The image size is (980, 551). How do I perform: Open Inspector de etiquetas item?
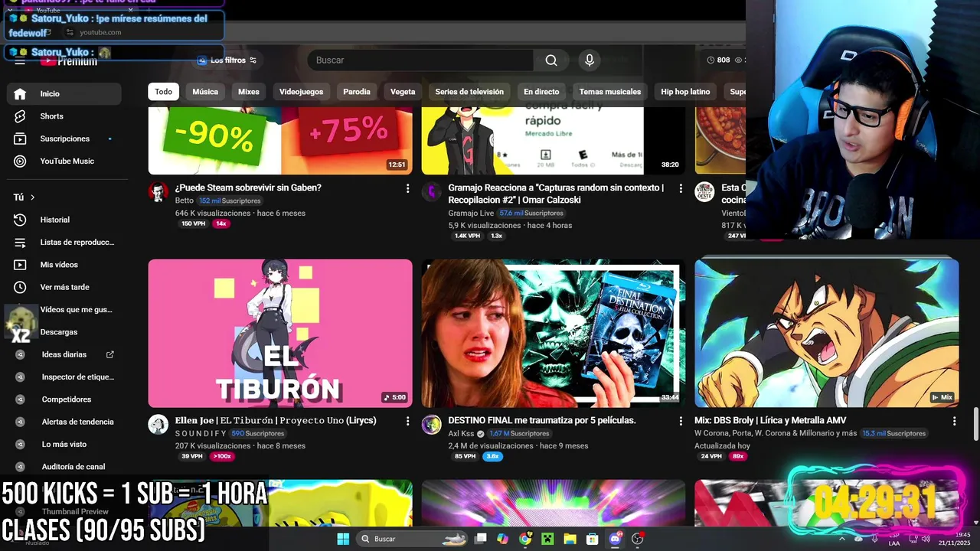[64, 377]
